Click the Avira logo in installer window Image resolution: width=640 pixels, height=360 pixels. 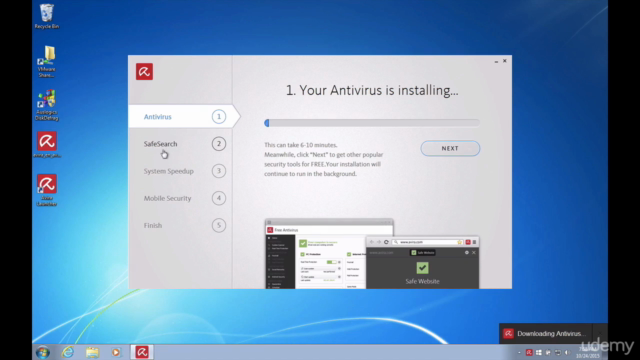[144, 71]
